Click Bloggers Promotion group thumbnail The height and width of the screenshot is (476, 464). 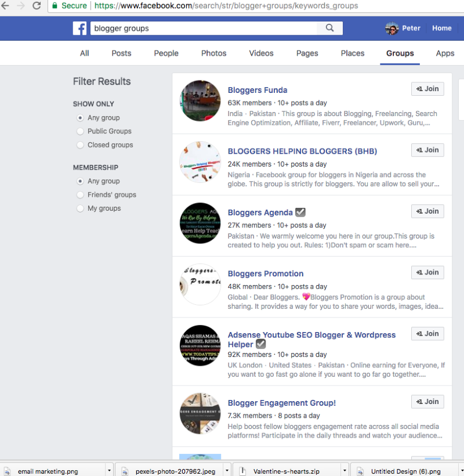click(200, 284)
